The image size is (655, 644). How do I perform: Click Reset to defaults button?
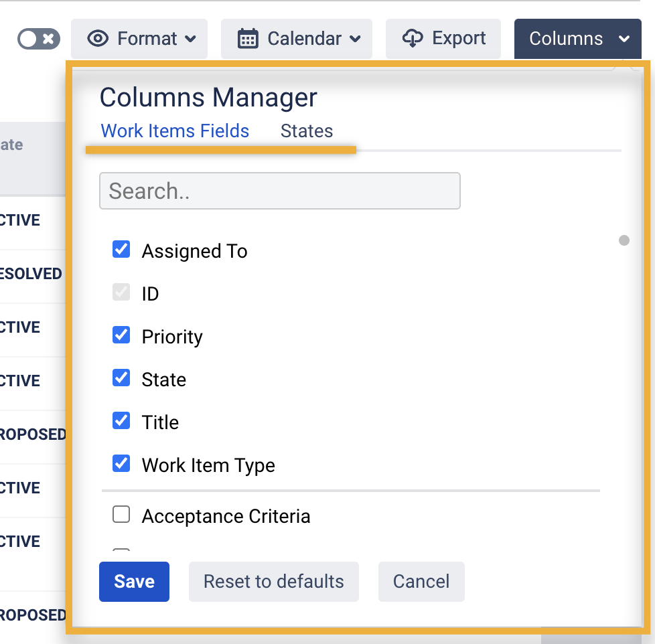coord(273,582)
